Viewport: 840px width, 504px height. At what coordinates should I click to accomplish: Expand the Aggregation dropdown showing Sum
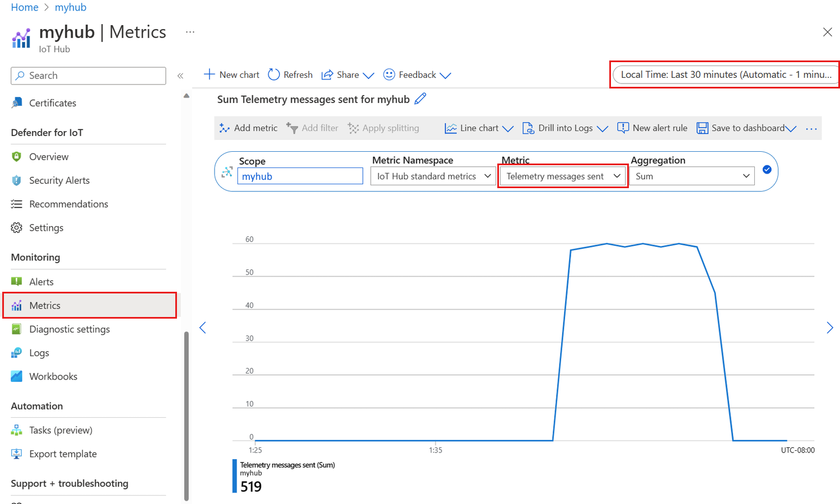point(693,176)
